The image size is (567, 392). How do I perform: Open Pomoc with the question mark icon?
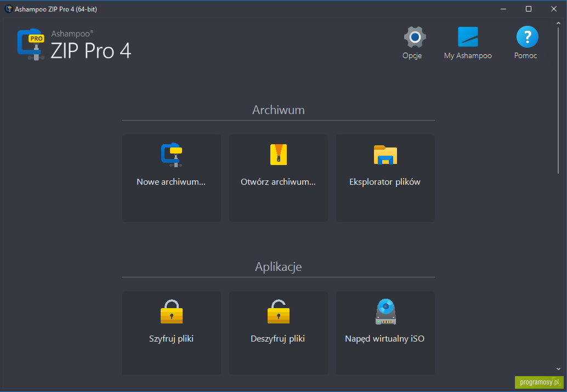click(527, 37)
